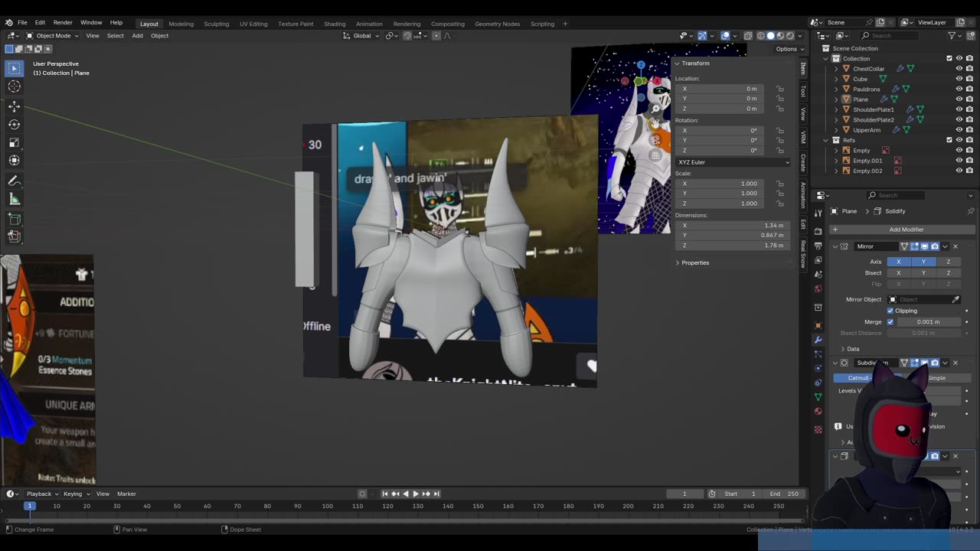The height and width of the screenshot is (551, 980).
Task: Open the Scene properties tab icon
Action: click(818, 275)
